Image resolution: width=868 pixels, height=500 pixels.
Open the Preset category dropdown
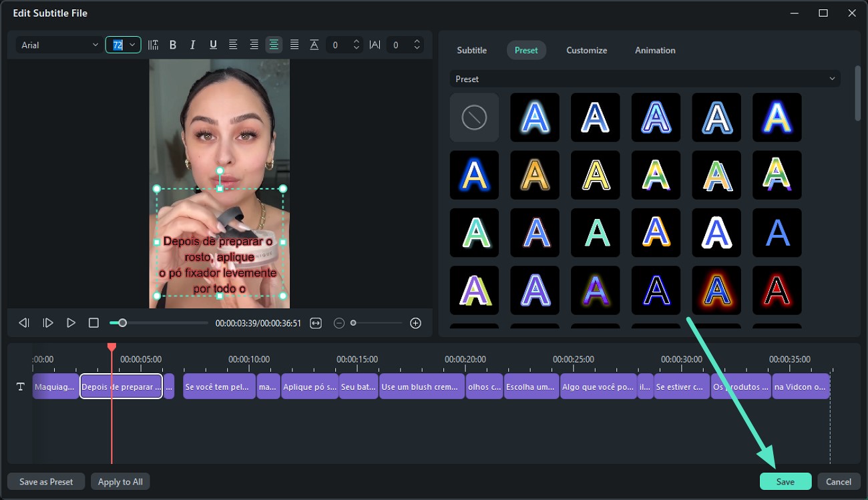point(645,79)
